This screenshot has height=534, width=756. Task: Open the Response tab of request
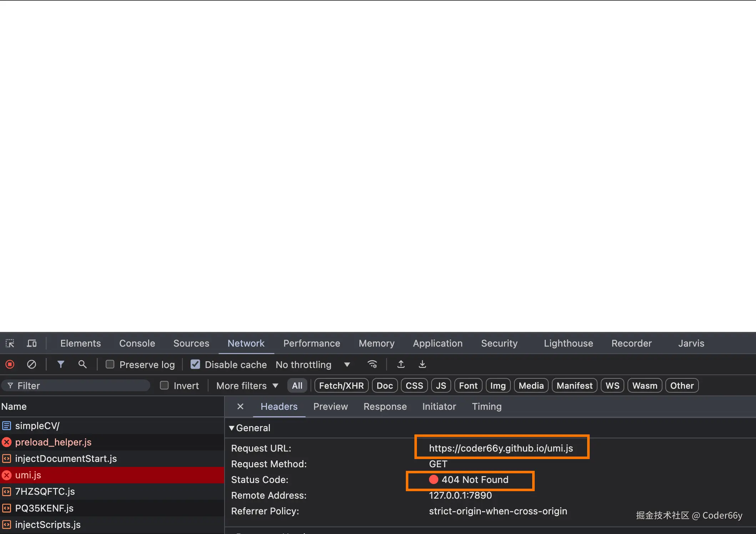click(385, 407)
